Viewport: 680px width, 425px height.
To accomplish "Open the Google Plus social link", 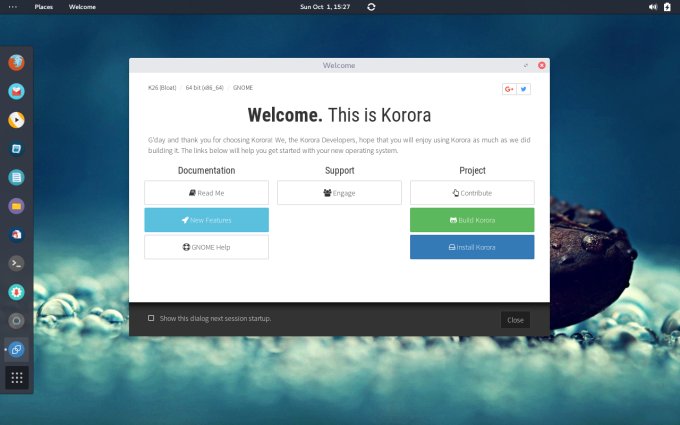I will click(x=509, y=89).
